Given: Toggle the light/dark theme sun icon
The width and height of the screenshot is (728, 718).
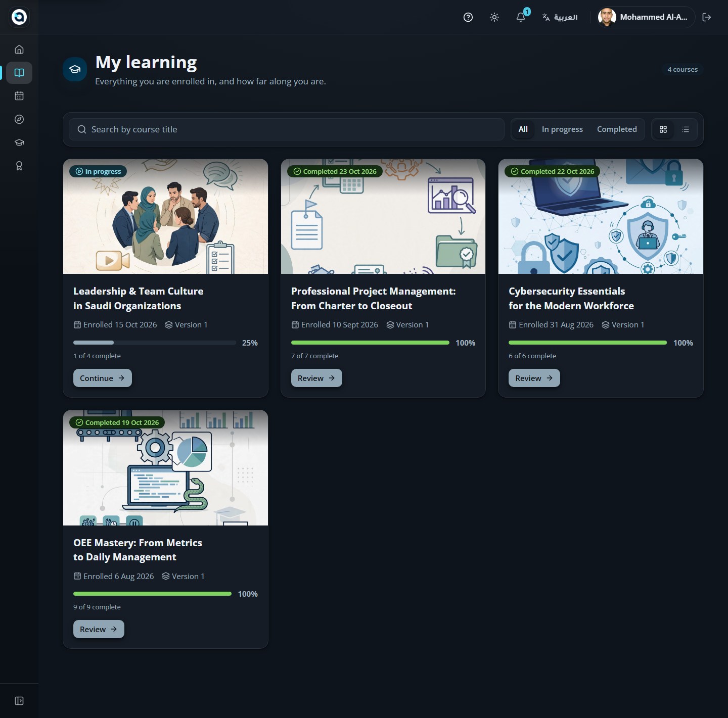Looking at the screenshot, I should (494, 17).
